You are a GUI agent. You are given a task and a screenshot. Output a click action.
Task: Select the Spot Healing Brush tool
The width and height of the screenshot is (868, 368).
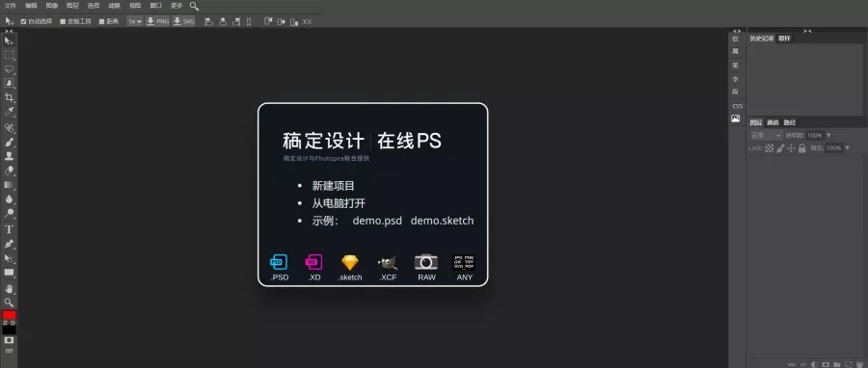(9, 128)
